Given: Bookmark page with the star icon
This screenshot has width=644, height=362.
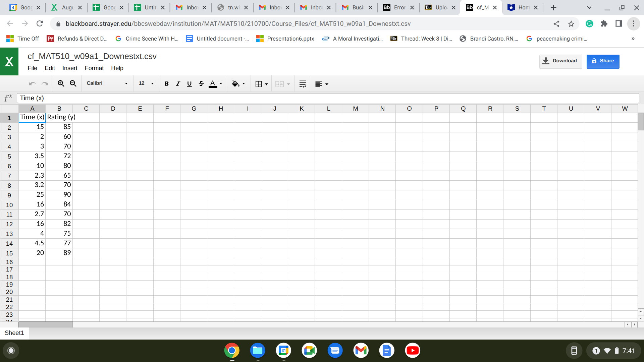Looking at the screenshot, I should click(571, 24).
